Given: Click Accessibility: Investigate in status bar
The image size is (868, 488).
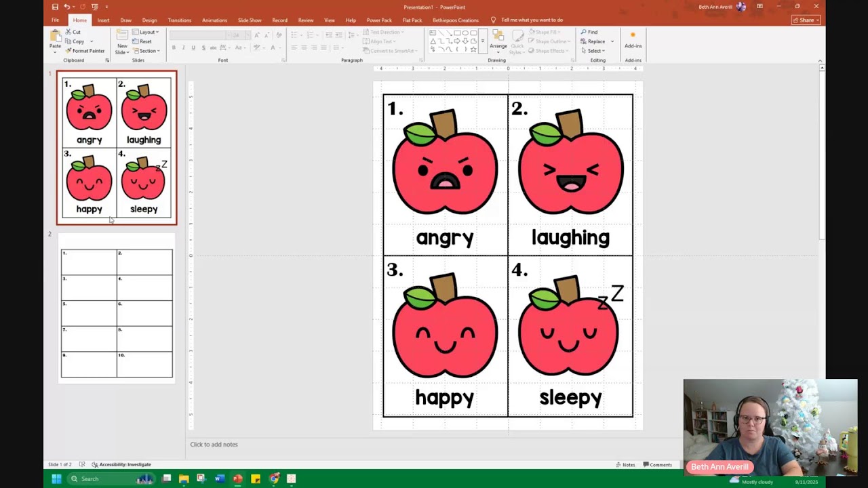Looking at the screenshot, I should point(121,465).
